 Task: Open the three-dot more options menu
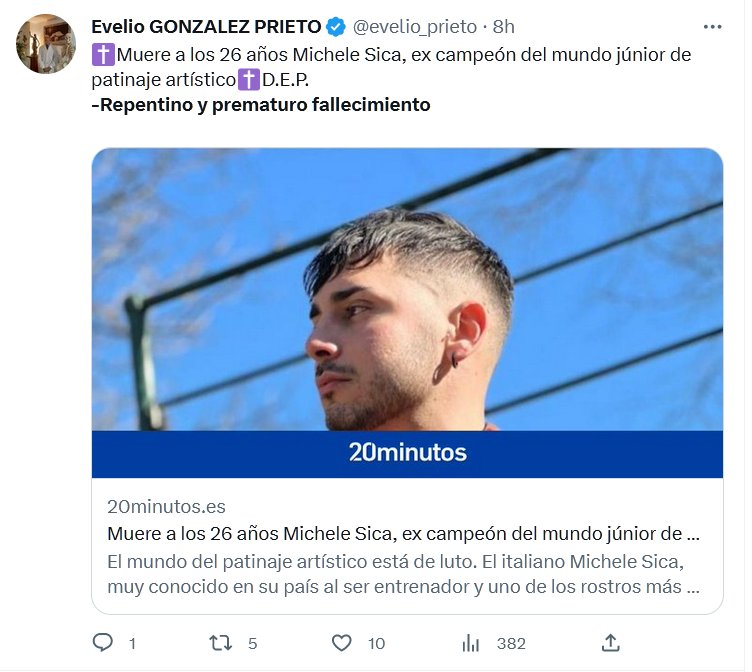[712, 27]
